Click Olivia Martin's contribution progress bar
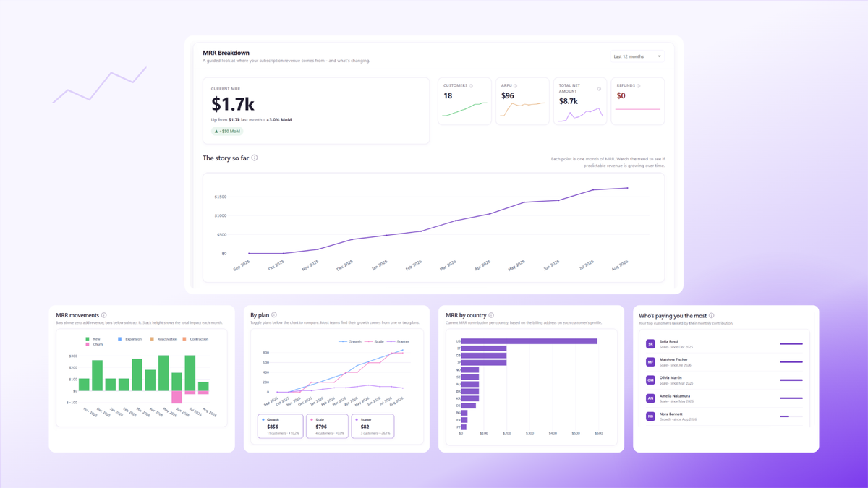This screenshot has height=488, width=868. (x=791, y=380)
